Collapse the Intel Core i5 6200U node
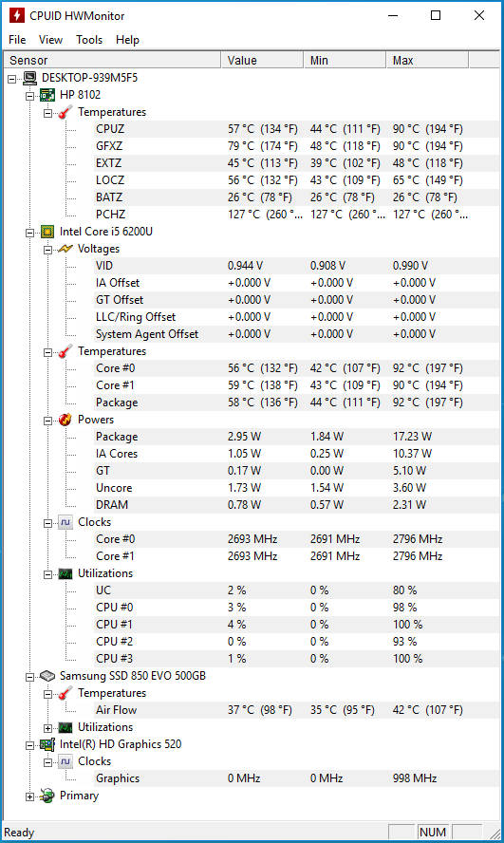504x843 pixels. (30, 233)
